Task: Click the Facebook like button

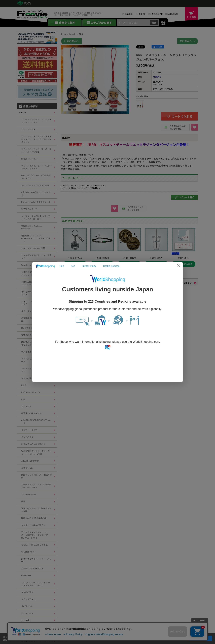Action: pyautogui.click(x=158, y=47)
